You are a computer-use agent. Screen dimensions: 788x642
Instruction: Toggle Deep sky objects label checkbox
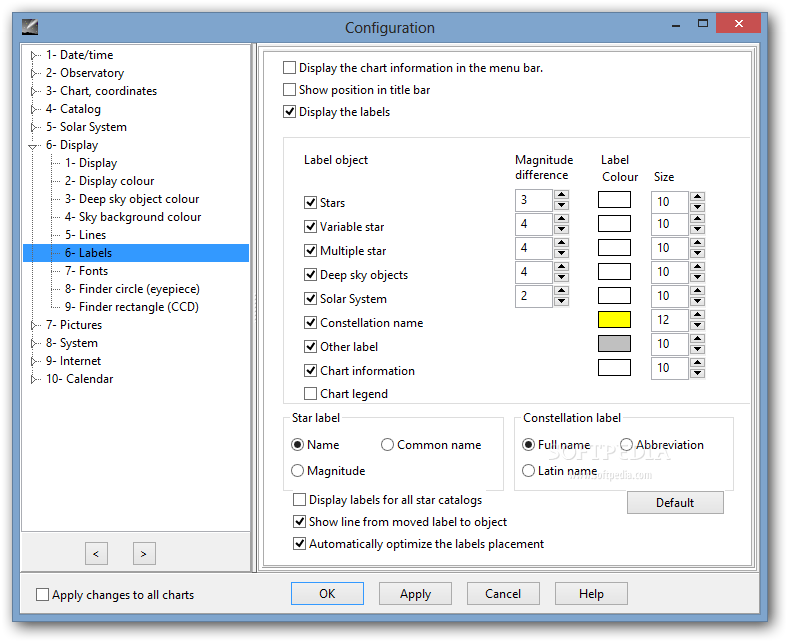(x=311, y=274)
